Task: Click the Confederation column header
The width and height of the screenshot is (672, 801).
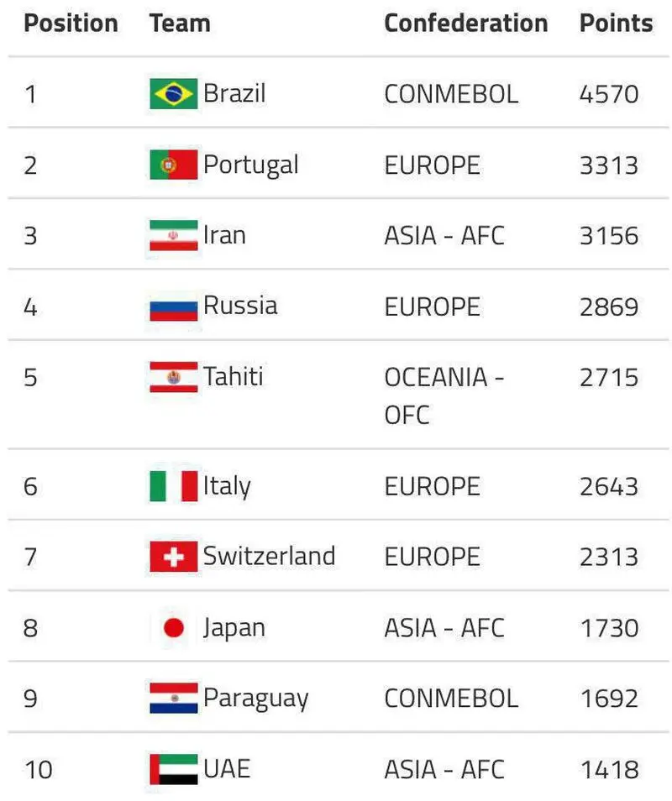Action: point(466,24)
